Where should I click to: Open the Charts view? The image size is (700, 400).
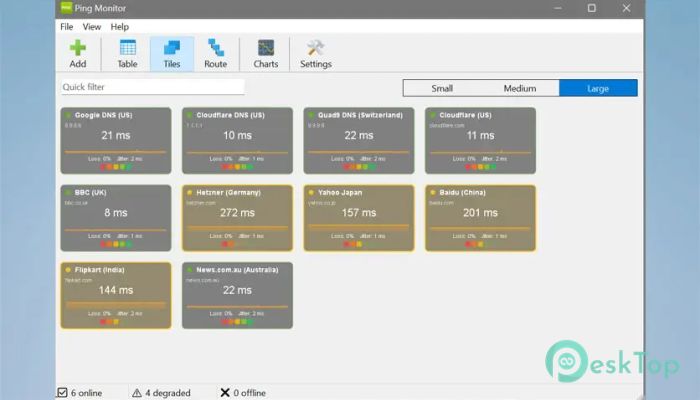pyautogui.click(x=266, y=54)
